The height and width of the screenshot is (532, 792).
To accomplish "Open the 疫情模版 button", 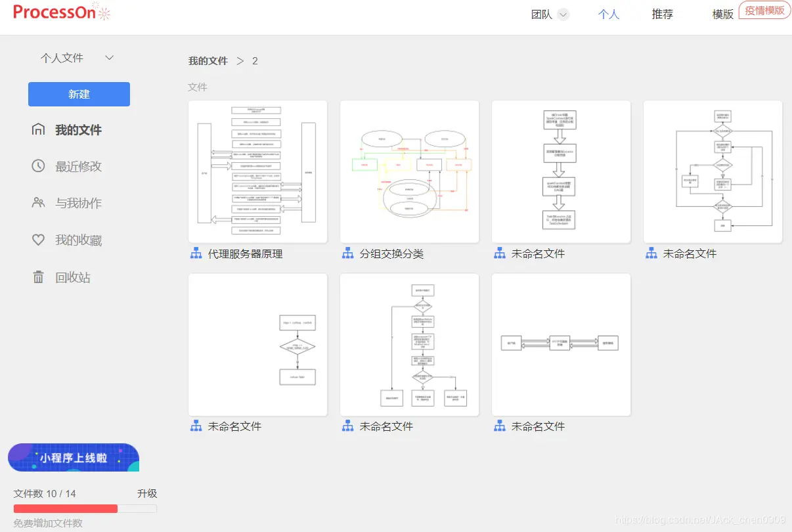I will pos(764,10).
